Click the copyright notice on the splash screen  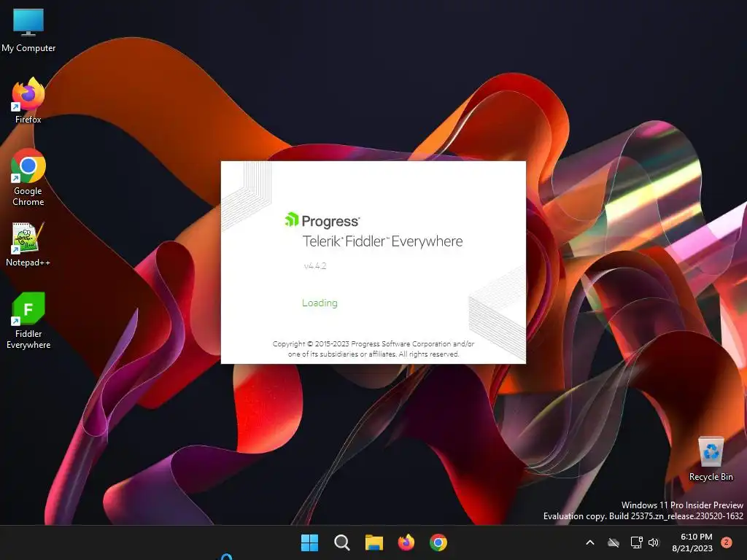373,349
